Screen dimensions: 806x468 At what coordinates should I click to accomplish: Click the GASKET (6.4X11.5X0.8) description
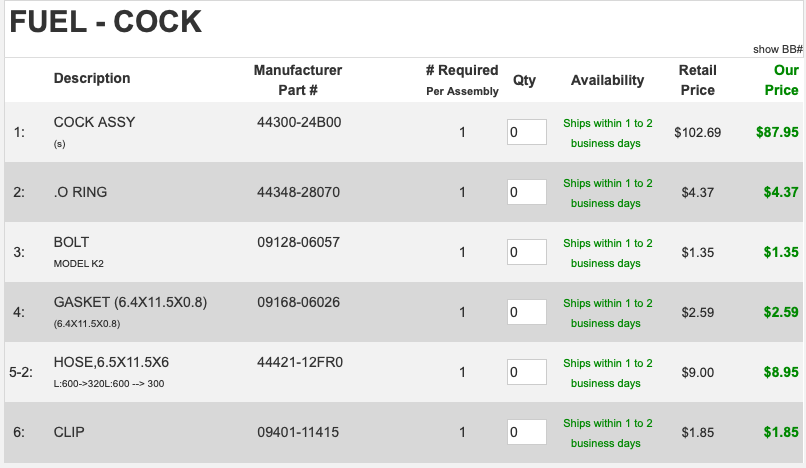pyautogui.click(x=130, y=302)
